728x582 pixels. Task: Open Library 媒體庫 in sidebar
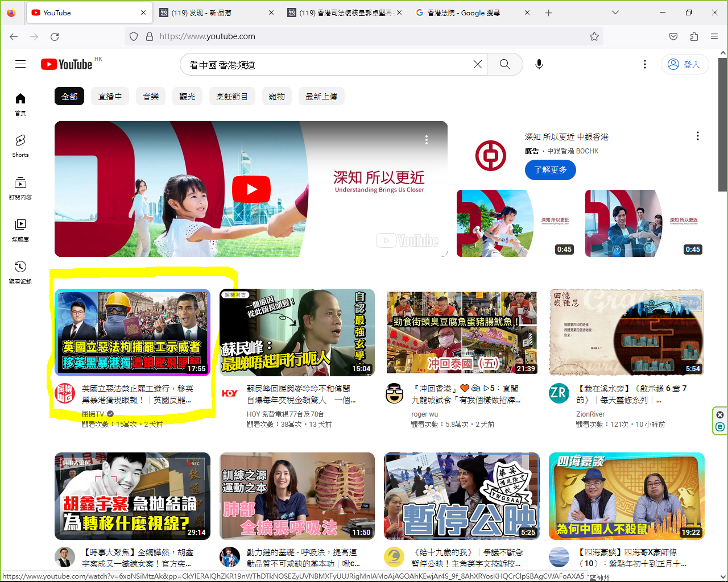tap(20, 230)
